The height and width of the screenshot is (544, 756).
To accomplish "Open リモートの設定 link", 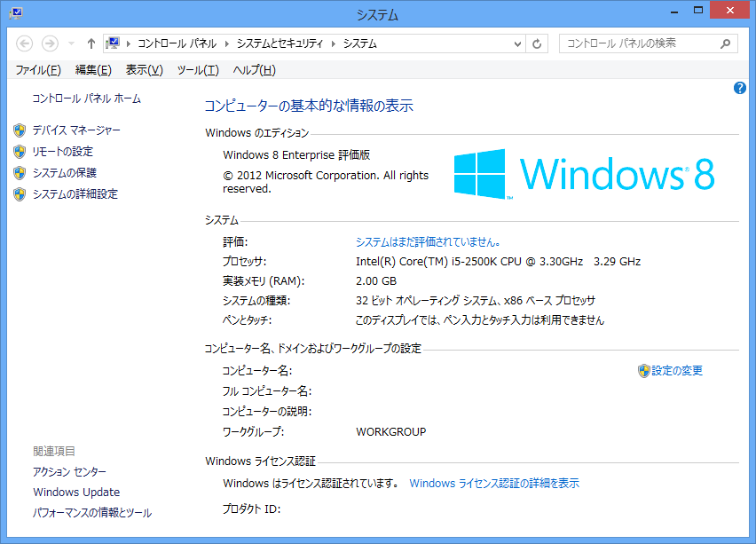I will [62, 152].
